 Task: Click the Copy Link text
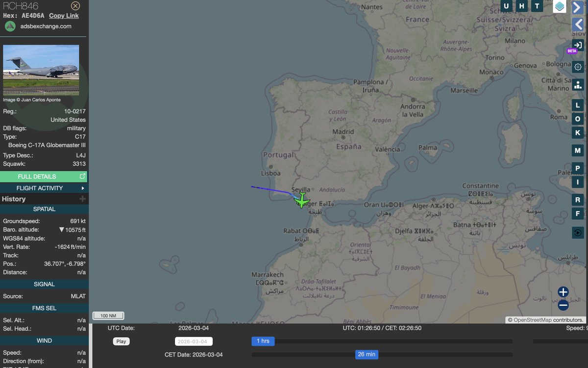pyautogui.click(x=64, y=15)
